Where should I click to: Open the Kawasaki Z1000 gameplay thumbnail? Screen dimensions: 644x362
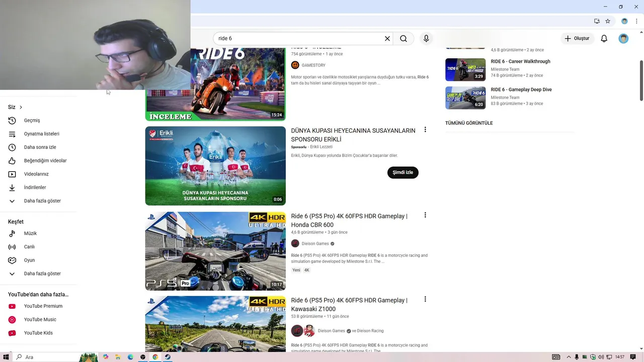pyautogui.click(x=215, y=324)
